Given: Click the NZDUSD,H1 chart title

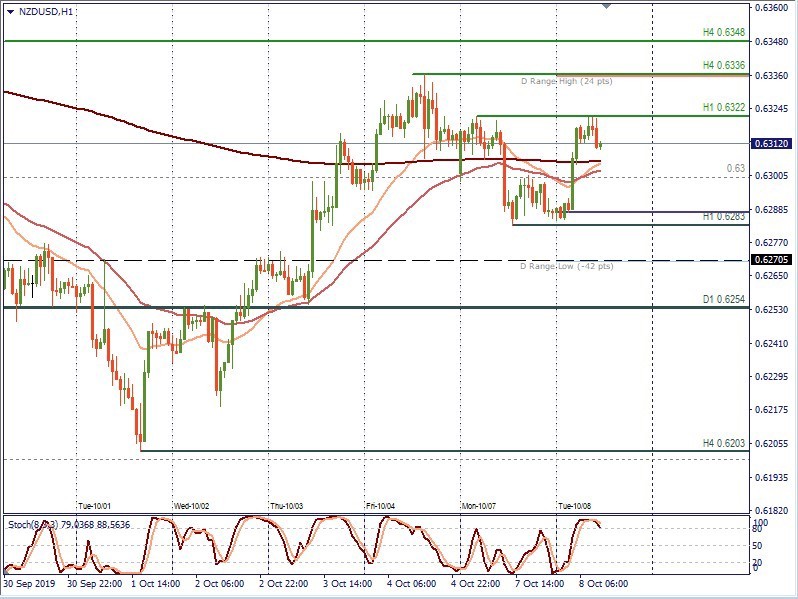Looking at the screenshot, I should click(45, 12).
